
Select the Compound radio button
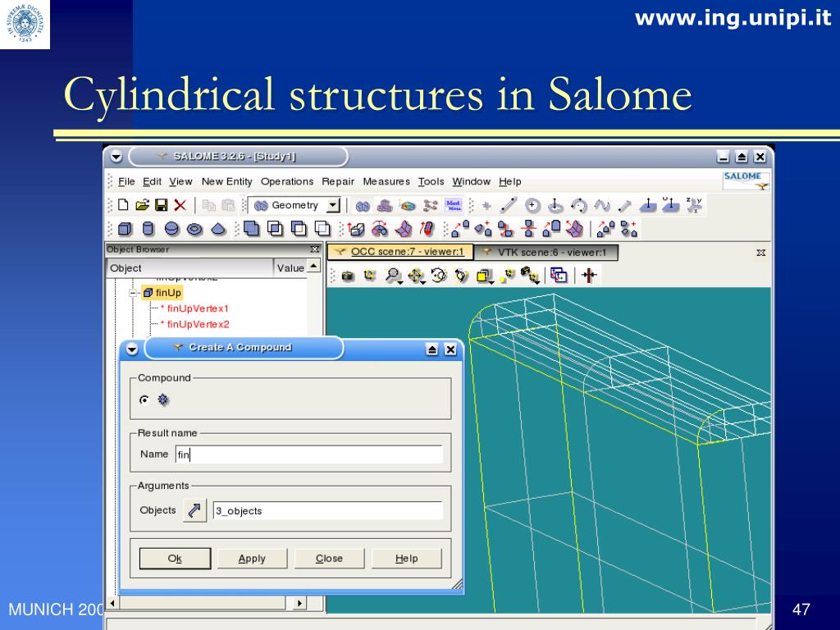144,399
